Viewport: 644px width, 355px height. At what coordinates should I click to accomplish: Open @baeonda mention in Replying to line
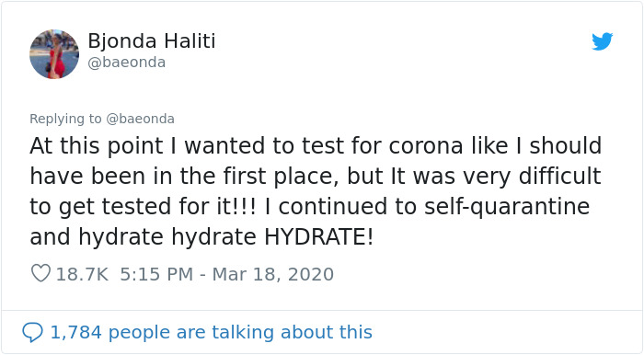pos(140,119)
